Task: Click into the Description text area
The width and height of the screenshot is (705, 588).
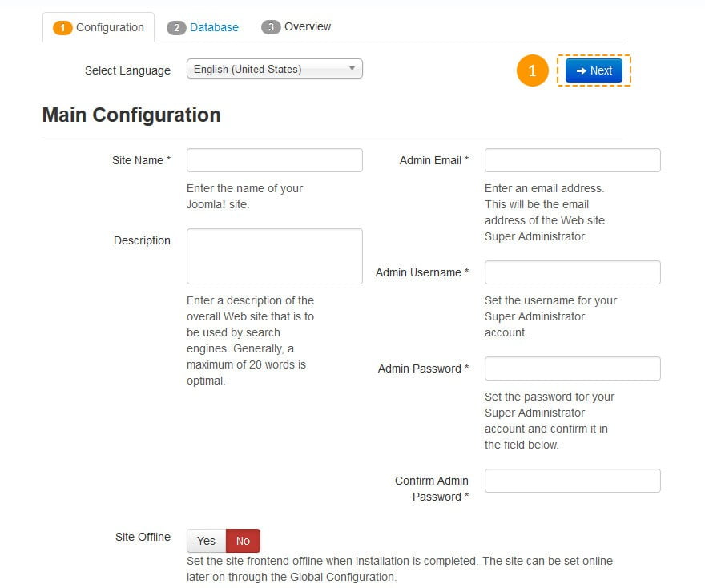Action: [x=275, y=256]
